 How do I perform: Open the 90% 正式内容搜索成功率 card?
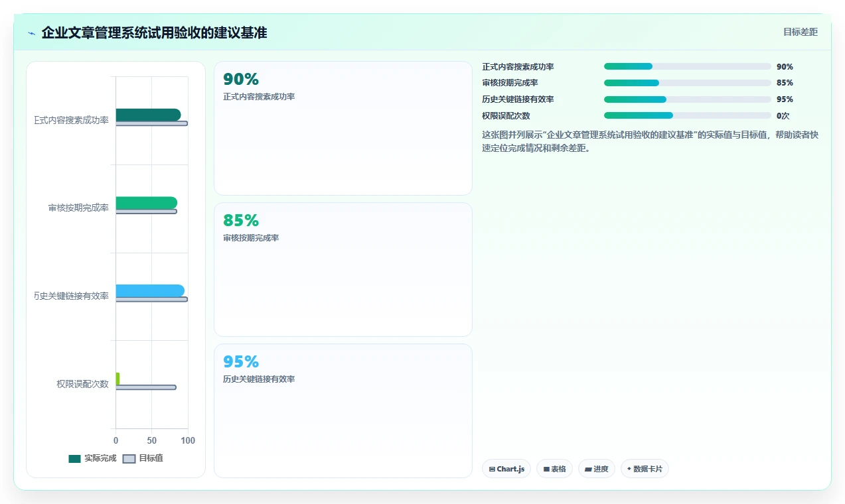click(343, 129)
